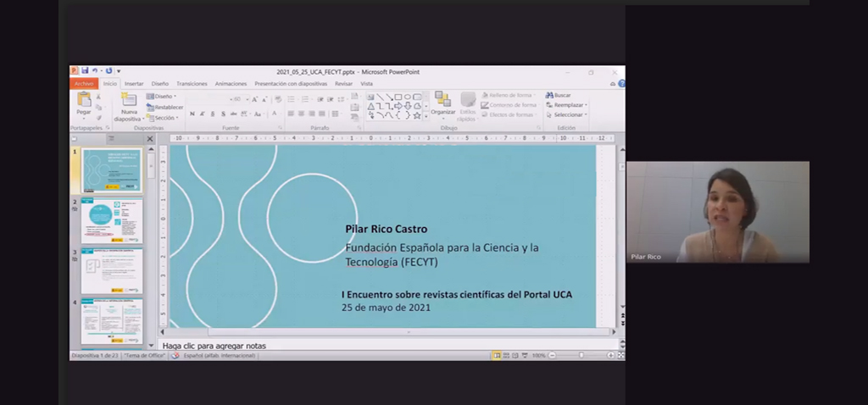Open the Reemplazar dropdown arrow
This screenshot has height=405, width=868.
pyautogui.click(x=586, y=105)
